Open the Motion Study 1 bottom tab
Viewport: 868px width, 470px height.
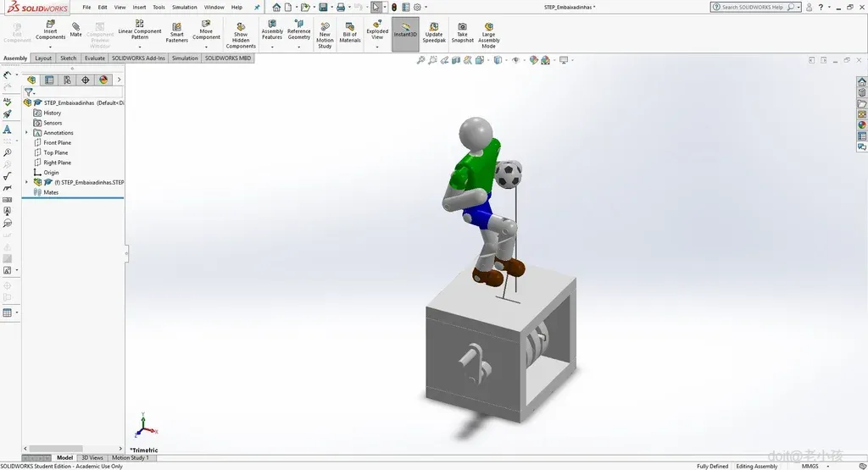pyautogui.click(x=130, y=458)
